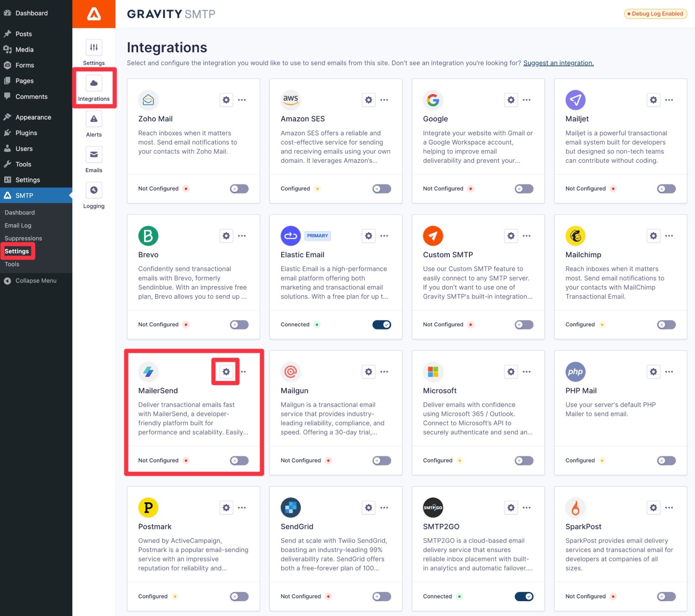This screenshot has height=616, width=695.
Task: Click the Elastic Email PRIMARY badge
Action: pyautogui.click(x=317, y=235)
